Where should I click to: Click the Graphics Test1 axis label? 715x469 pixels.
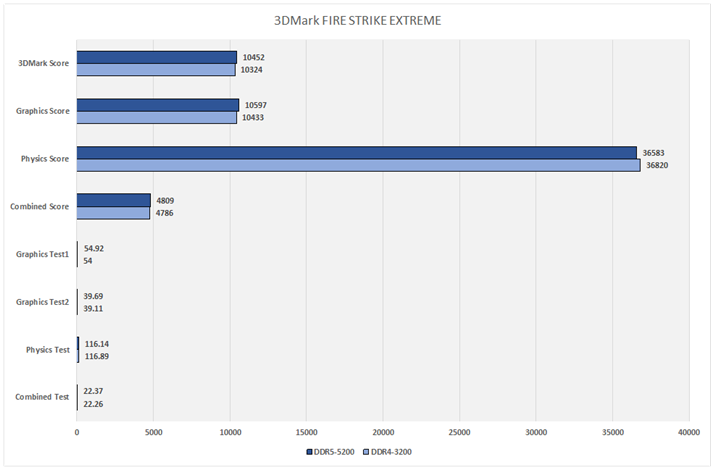pyautogui.click(x=42, y=254)
